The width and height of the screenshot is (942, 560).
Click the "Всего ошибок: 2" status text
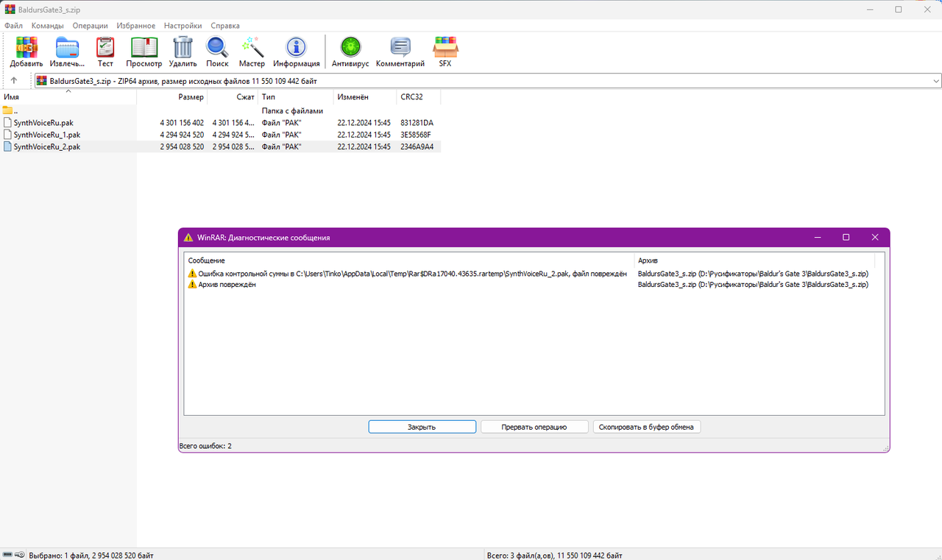[205, 446]
